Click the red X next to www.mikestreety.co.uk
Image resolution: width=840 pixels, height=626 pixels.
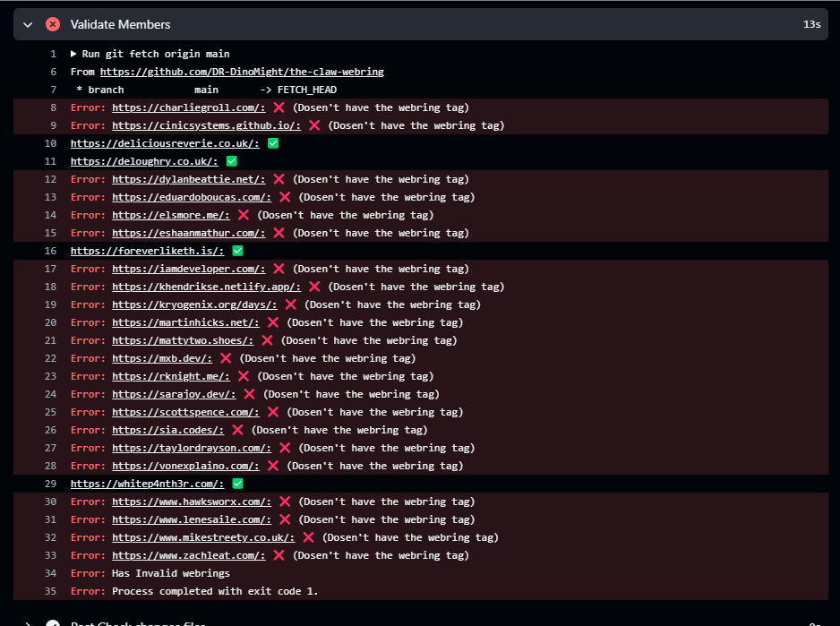[309, 537]
